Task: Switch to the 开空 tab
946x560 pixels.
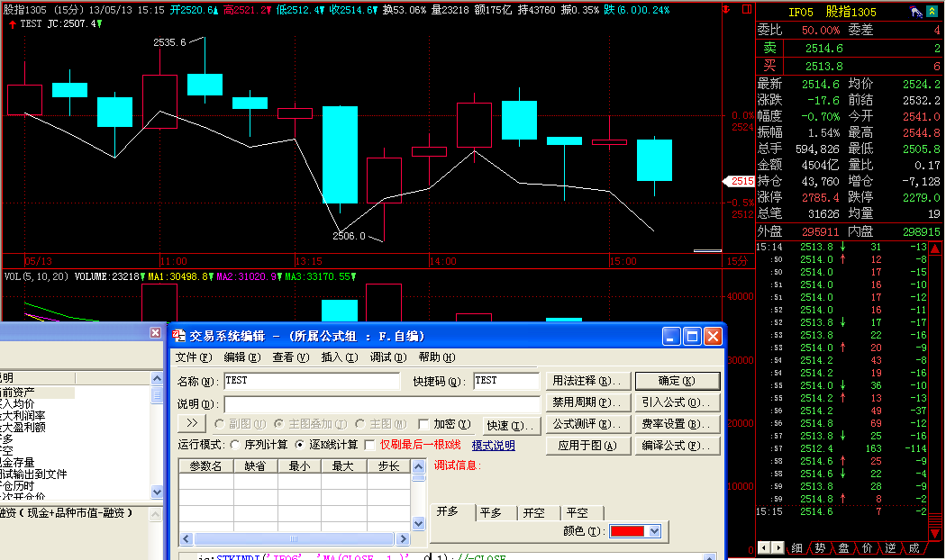Action: [533, 512]
